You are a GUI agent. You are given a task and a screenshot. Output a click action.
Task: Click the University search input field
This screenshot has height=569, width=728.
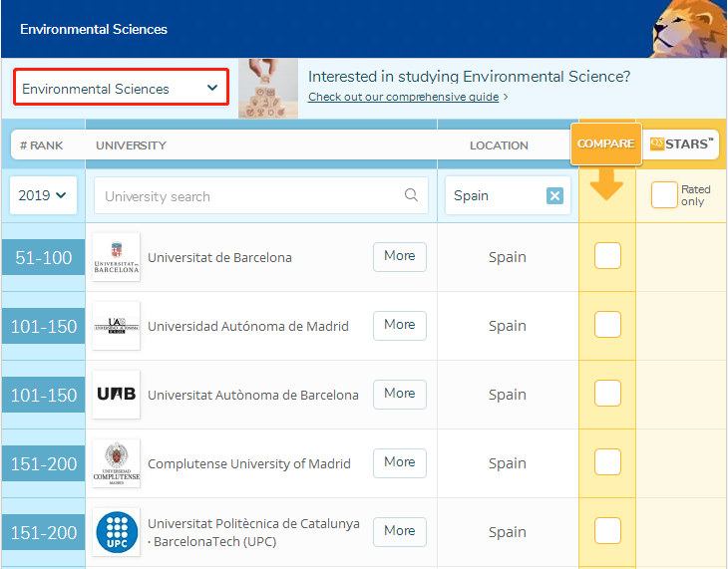pos(261,195)
